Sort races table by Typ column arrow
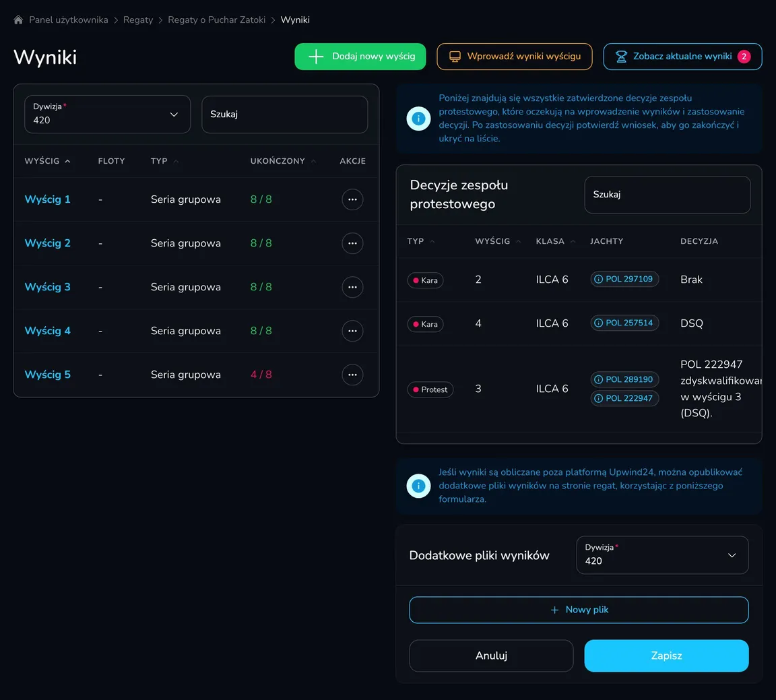The image size is (776, 700). [x=176, y=161]
